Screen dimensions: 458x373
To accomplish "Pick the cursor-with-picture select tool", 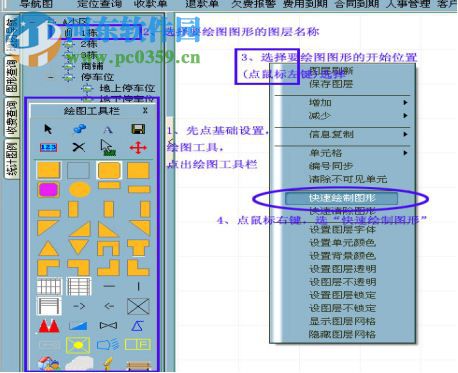I will [x=108, y=148].
